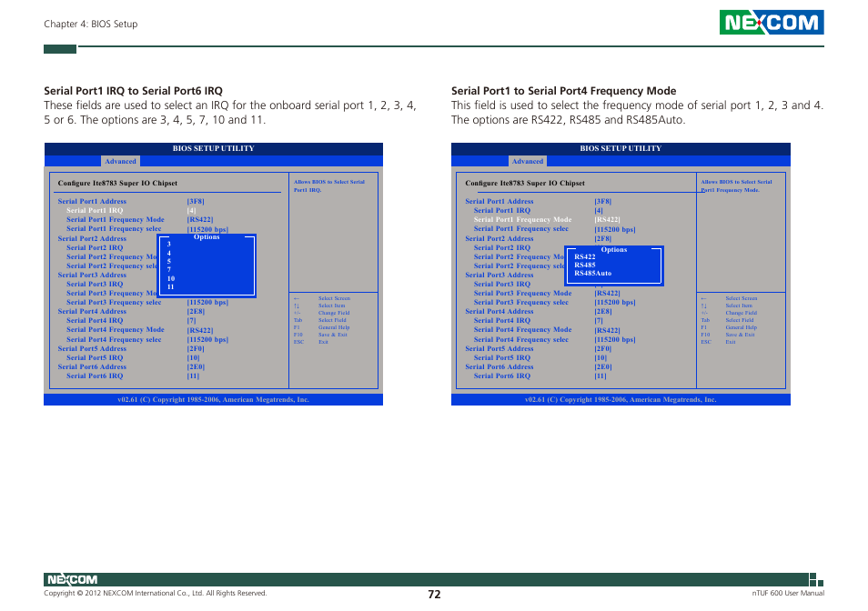
Task: Click 'Serial Port6 IRQ' in the Frequency Mode options screenshot
Action: point(502,376)
